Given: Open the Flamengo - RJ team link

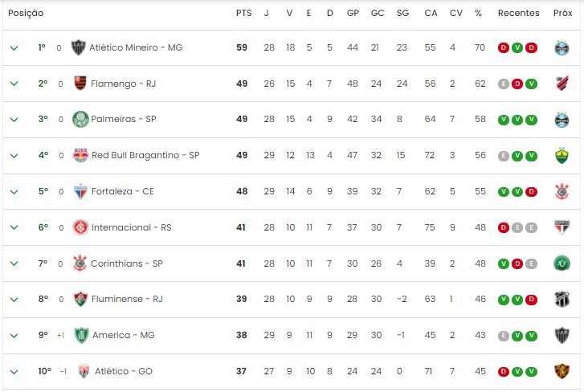Looking at the screenshot, I should pyautogui.click(x=123, y=84).
